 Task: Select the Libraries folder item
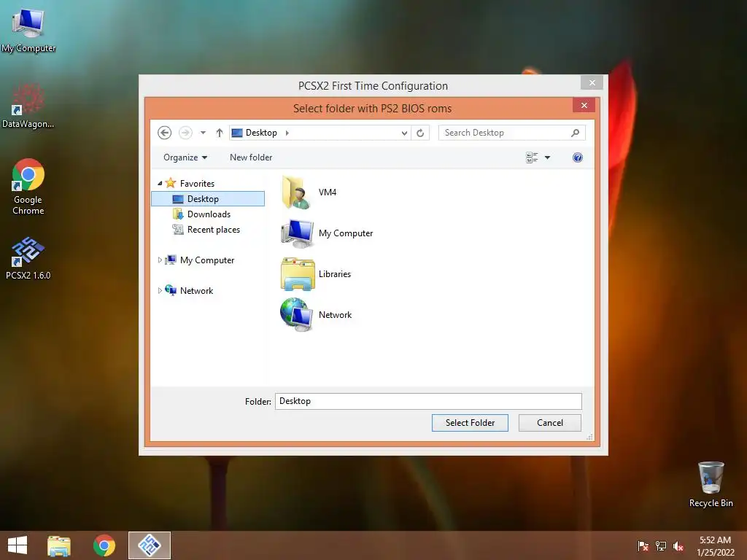pos(316,274)
